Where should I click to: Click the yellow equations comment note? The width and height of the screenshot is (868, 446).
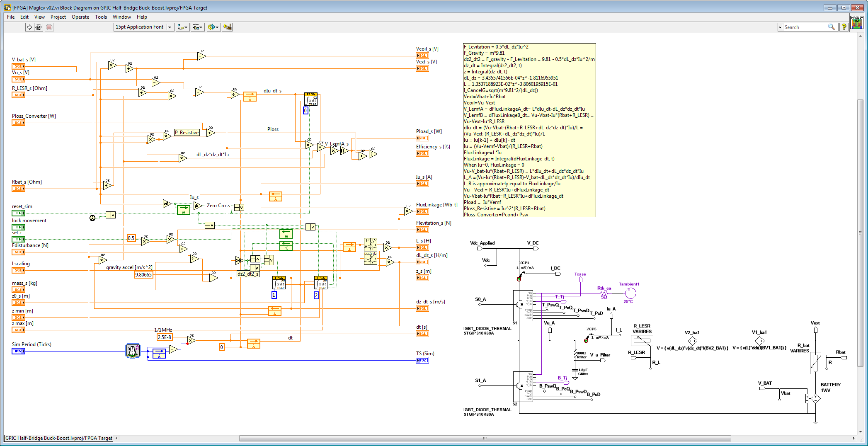pyautogui.click(x=529, y=130)
